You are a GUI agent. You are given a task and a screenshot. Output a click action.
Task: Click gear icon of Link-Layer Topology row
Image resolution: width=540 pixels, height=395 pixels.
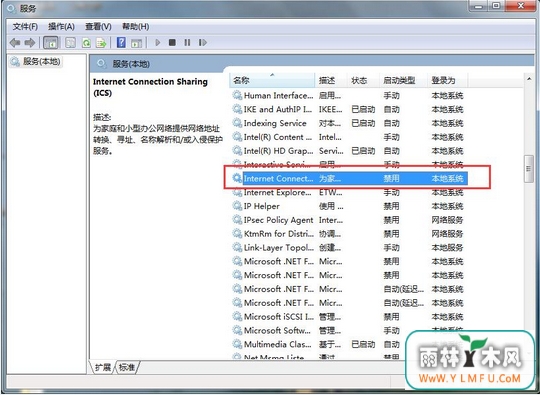[237, 248]
